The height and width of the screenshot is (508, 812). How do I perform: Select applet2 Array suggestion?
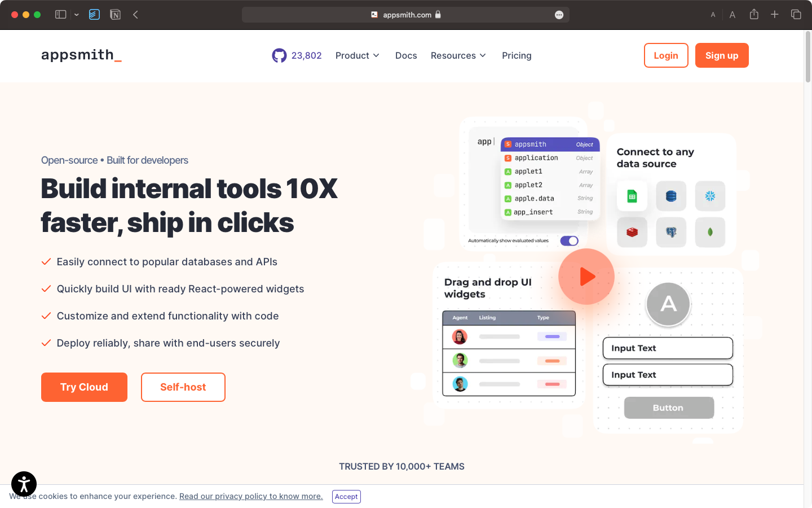click(x=550, y=185)
